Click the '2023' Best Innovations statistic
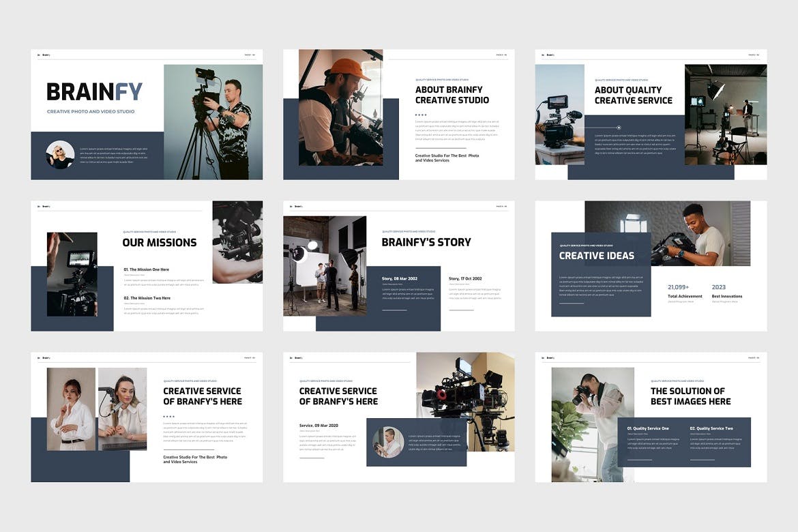This screenshot has height=532, width=798. 719,288
